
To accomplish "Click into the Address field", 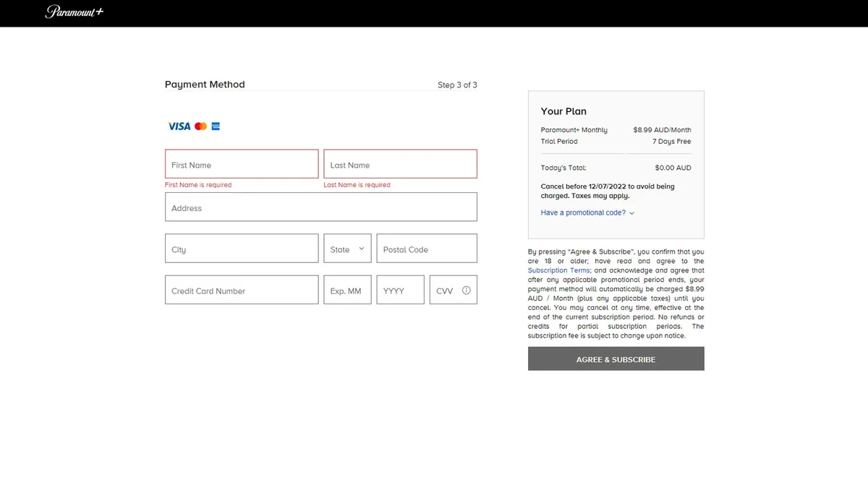I will coord(320,207).
